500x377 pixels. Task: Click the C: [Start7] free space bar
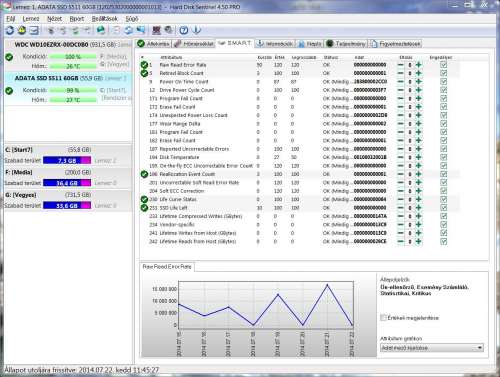click(67, 160)
